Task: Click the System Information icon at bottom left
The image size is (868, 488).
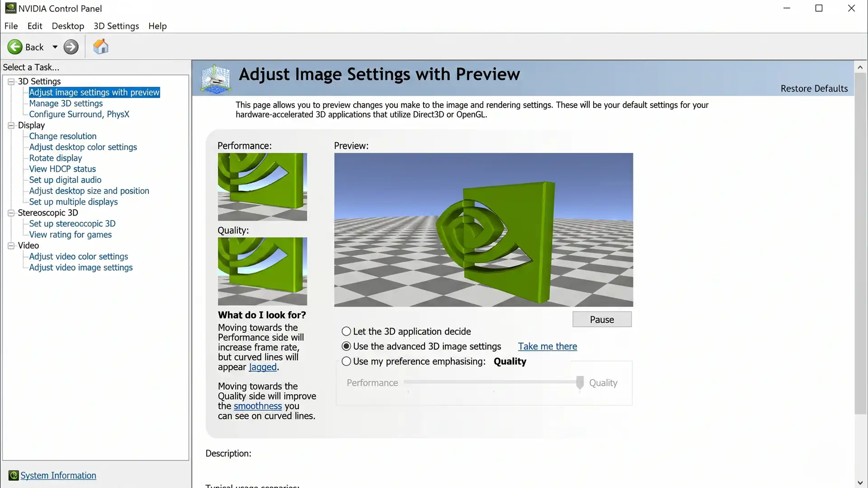Action: tap(14, 475)
